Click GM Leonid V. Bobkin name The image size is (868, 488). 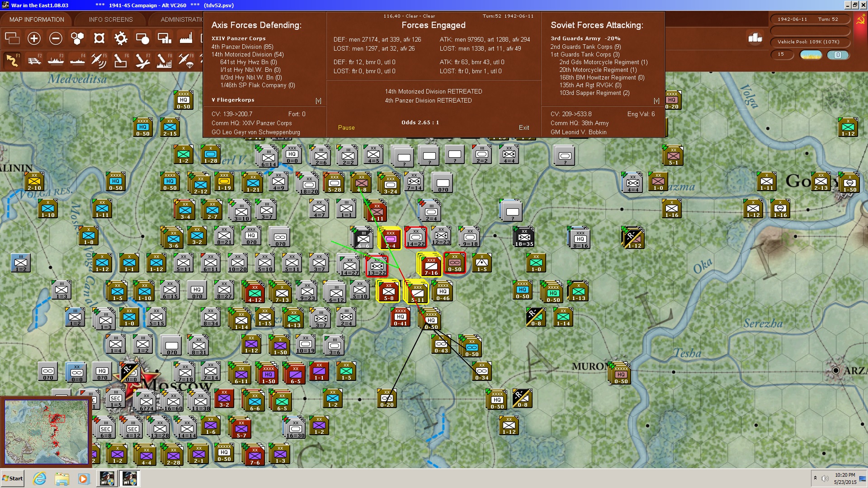tap(579, 132)
